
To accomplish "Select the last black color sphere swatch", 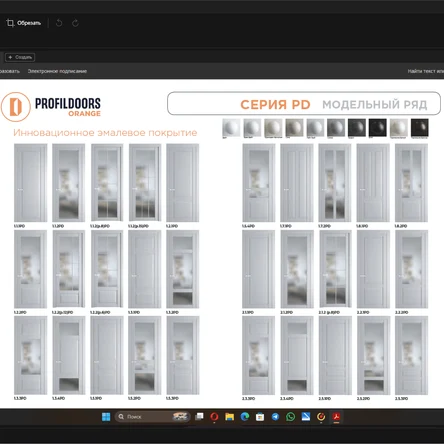I will (x=420, y=128).
